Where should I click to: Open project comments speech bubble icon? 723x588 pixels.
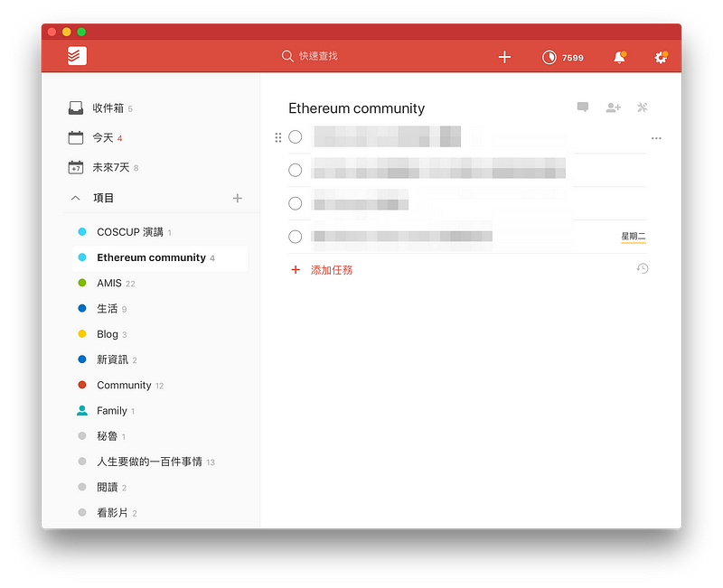coord(583,107)
